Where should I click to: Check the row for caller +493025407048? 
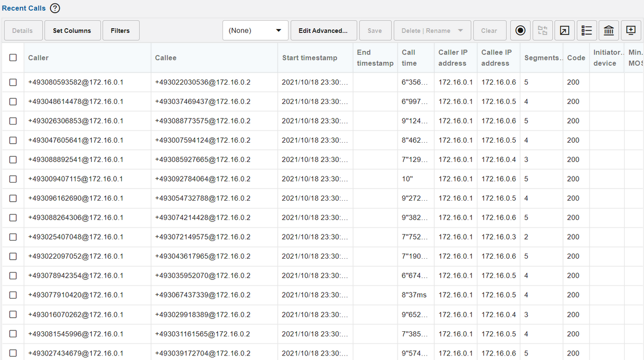pos(13,237)
